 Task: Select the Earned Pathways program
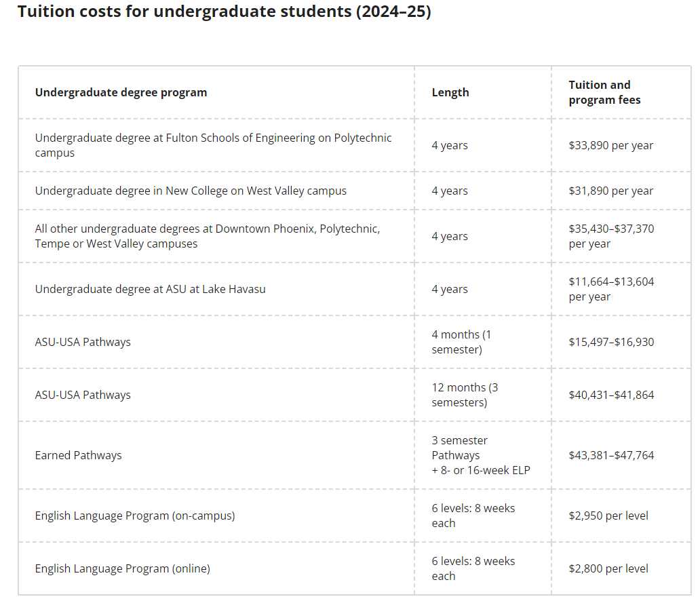79,455
